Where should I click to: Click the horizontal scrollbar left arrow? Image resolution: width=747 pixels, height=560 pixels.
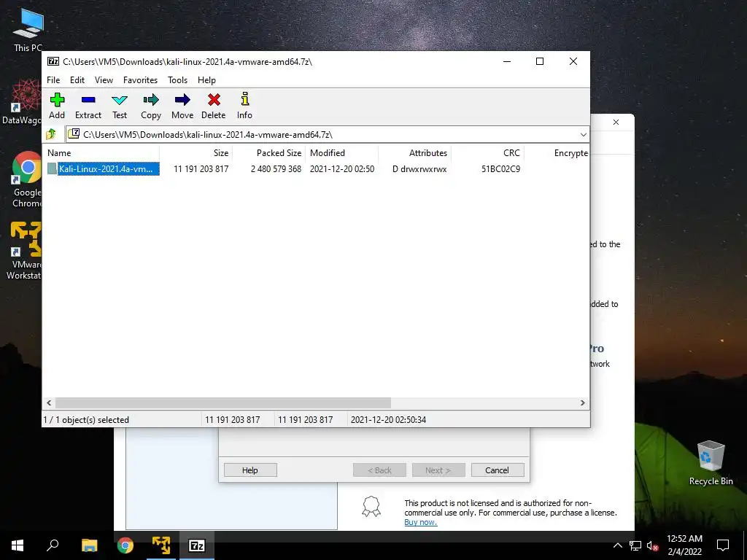[49, 402]
